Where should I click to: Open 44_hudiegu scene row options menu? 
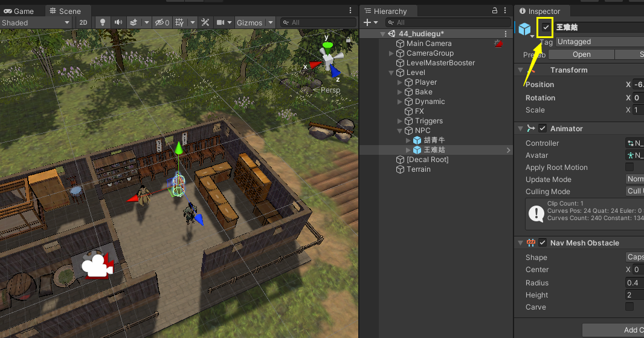[x=506, y=34]
